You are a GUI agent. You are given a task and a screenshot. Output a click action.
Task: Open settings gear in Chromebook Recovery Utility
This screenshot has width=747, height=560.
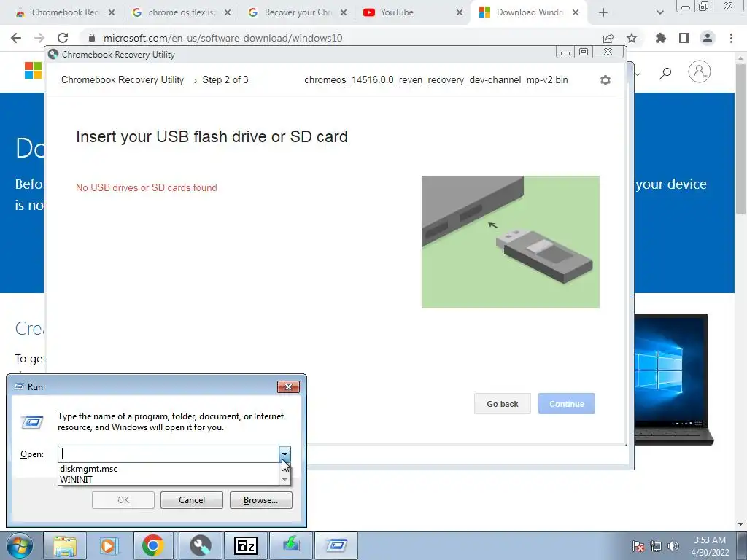click(605, 80)
